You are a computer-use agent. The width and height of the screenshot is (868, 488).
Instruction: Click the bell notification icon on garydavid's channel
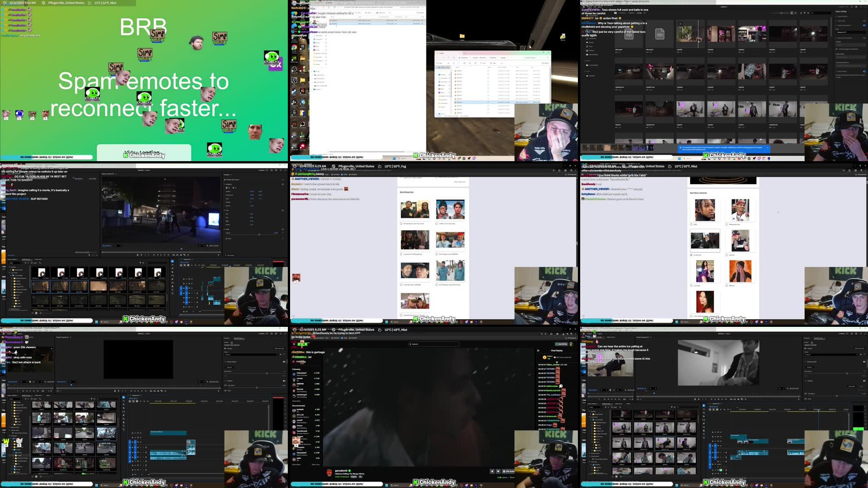point(492,471)
